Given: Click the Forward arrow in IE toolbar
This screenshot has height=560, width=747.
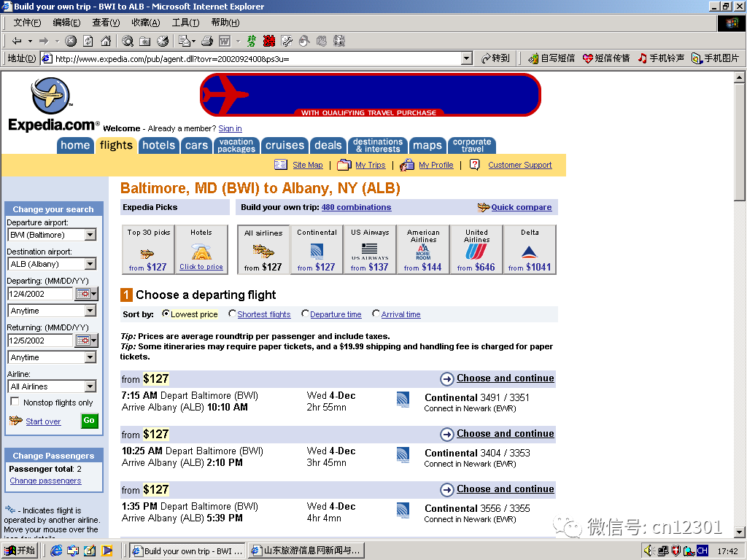Looking at the screenshot, I should (x=44, y=41).
